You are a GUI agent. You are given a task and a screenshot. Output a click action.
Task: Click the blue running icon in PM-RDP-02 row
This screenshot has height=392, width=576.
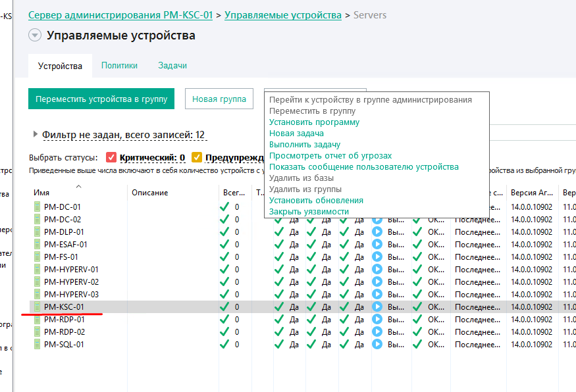377,331
